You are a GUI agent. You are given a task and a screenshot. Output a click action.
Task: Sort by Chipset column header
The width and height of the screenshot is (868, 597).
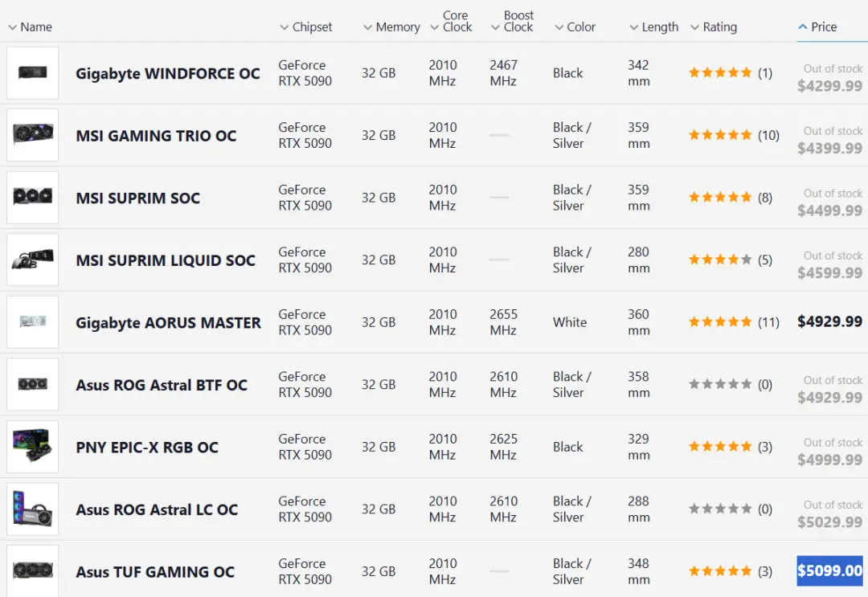[x=306, y=27]
